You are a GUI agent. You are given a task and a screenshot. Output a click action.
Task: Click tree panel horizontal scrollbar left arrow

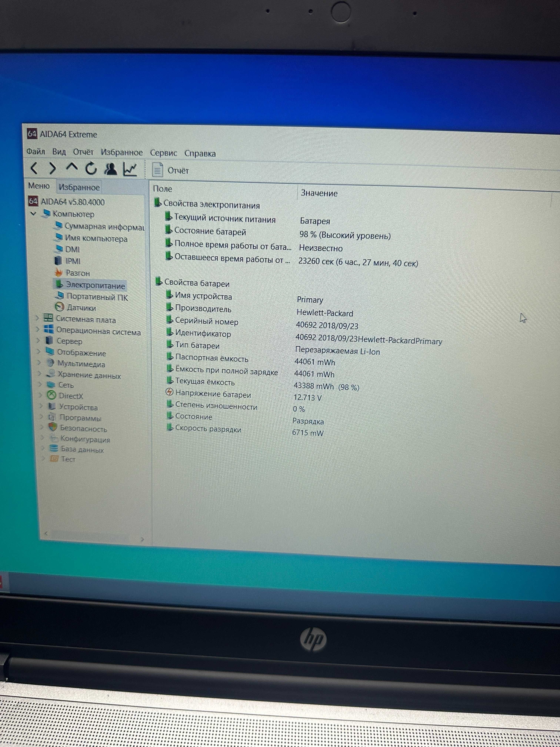tap(46, 534)
